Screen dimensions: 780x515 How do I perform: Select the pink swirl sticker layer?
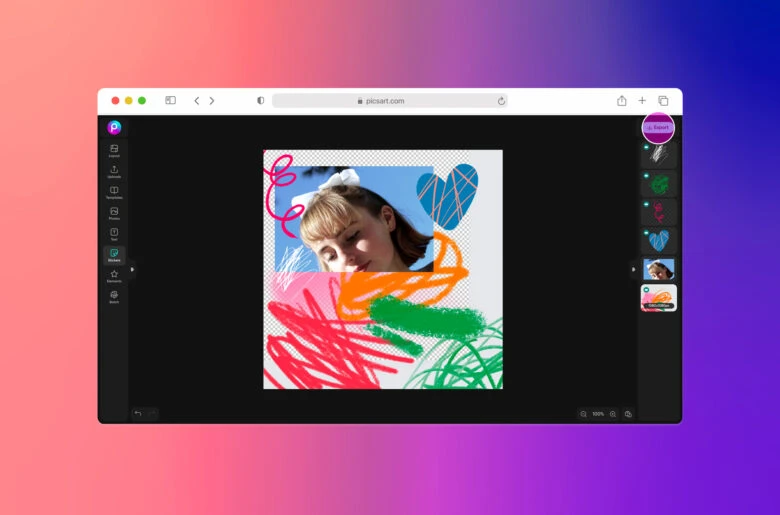point(660,212)
